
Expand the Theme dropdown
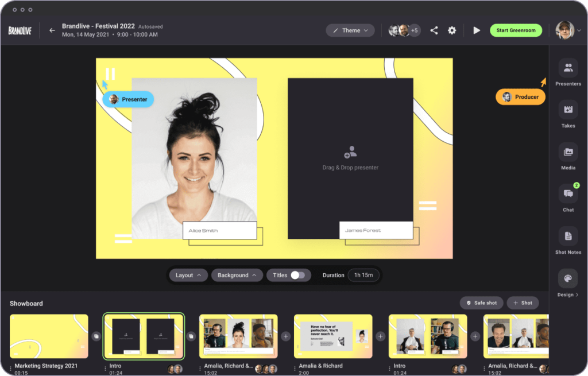coord(350,30)
